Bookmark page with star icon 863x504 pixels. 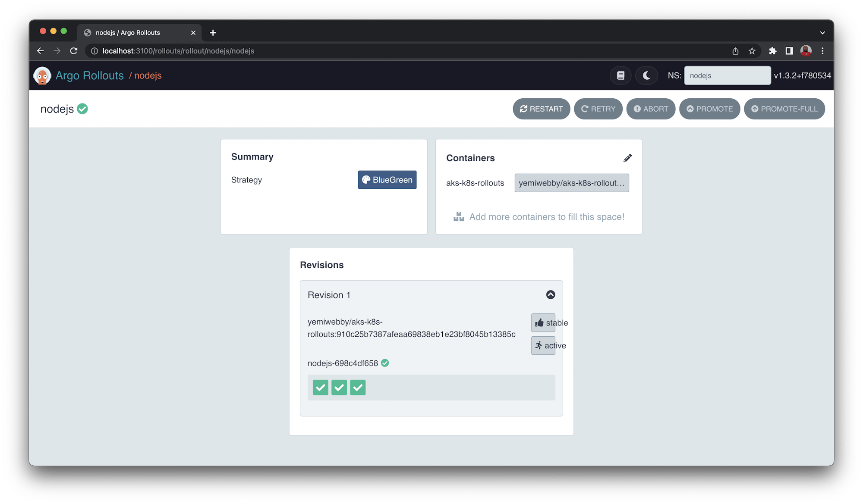tap(752, 51)
